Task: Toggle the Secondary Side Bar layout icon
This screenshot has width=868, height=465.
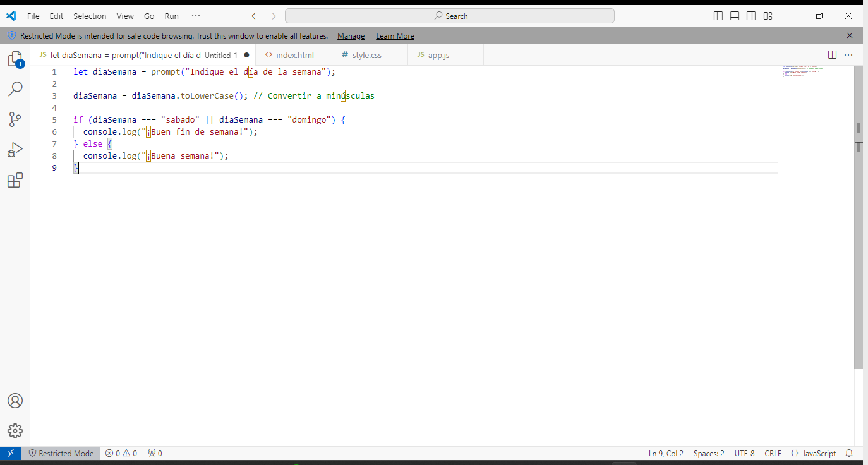Action: (x=751, y=16)
